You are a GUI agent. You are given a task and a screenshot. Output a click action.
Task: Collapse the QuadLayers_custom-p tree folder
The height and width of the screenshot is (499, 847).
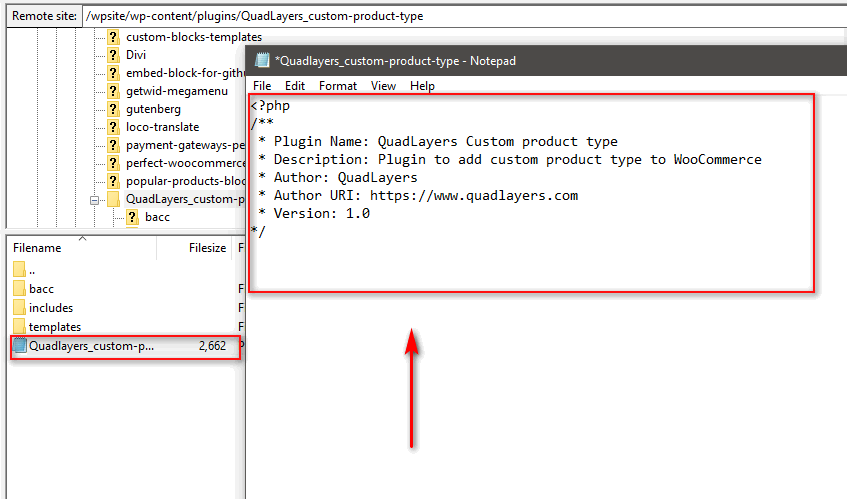pyautogui.click(x=95, y=200)
